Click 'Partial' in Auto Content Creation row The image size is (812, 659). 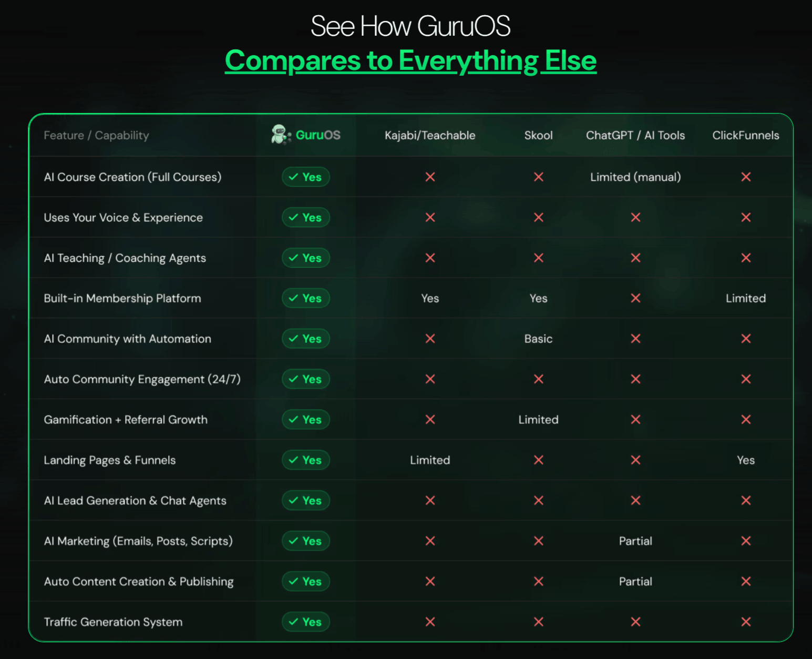coord(635,581)
